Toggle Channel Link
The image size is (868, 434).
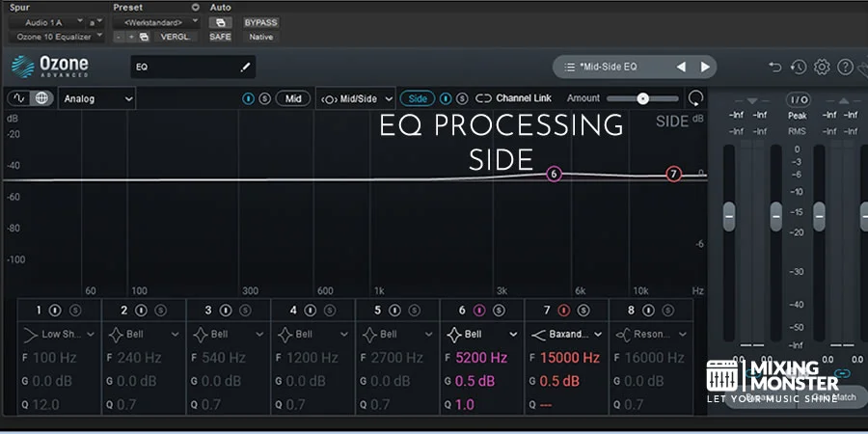514,98
